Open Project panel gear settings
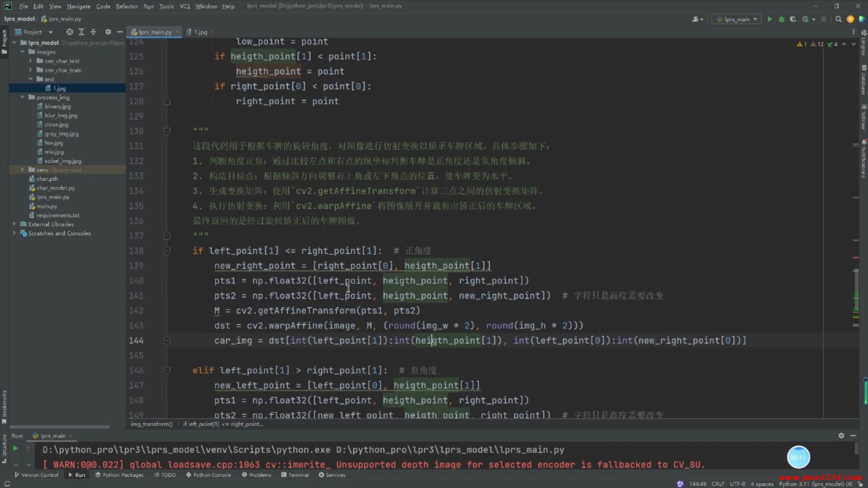The width and height of the screenshot is (868, 488). 108,32
